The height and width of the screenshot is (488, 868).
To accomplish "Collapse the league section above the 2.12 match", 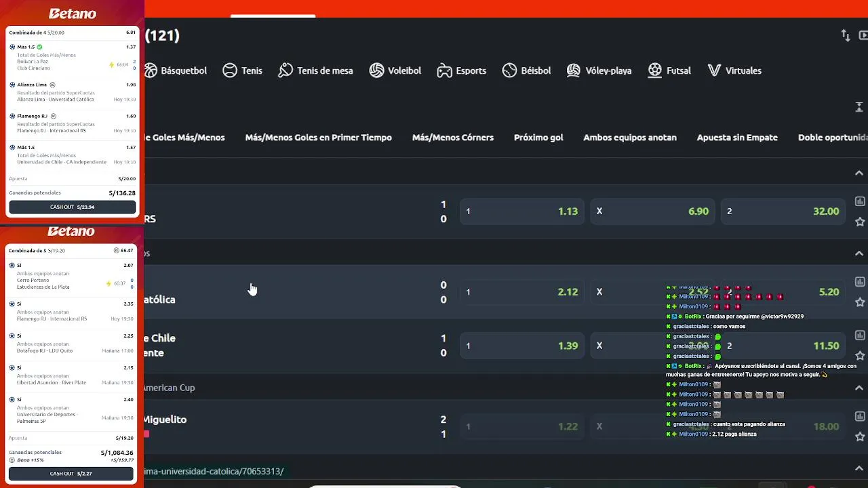I will [859, 253].
